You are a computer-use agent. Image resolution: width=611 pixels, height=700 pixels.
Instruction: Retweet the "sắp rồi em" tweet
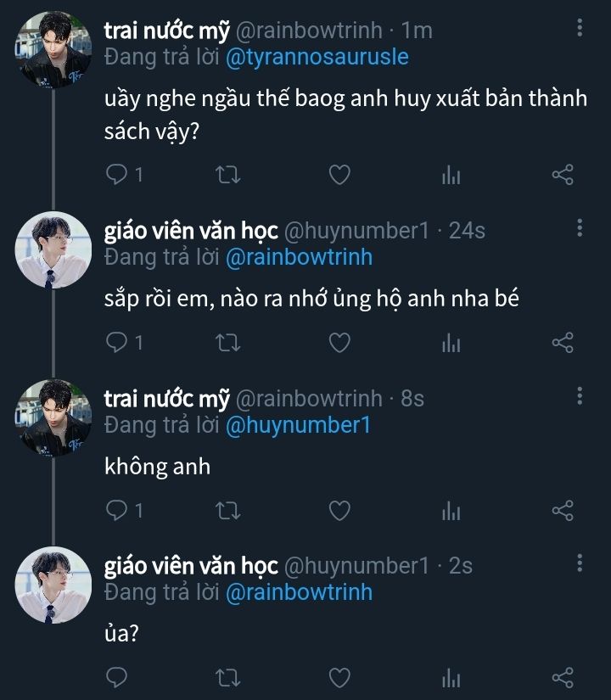tap(228, 342)
